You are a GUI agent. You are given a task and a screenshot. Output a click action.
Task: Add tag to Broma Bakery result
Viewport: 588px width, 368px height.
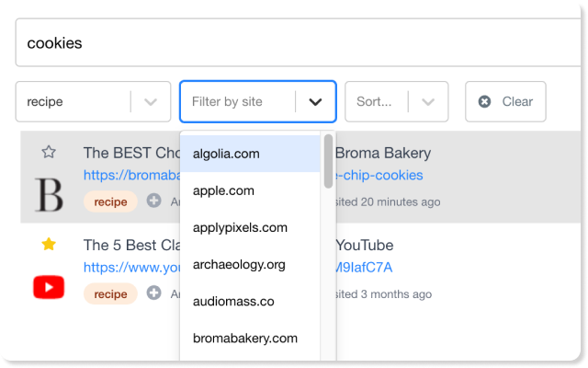(153, 201)
